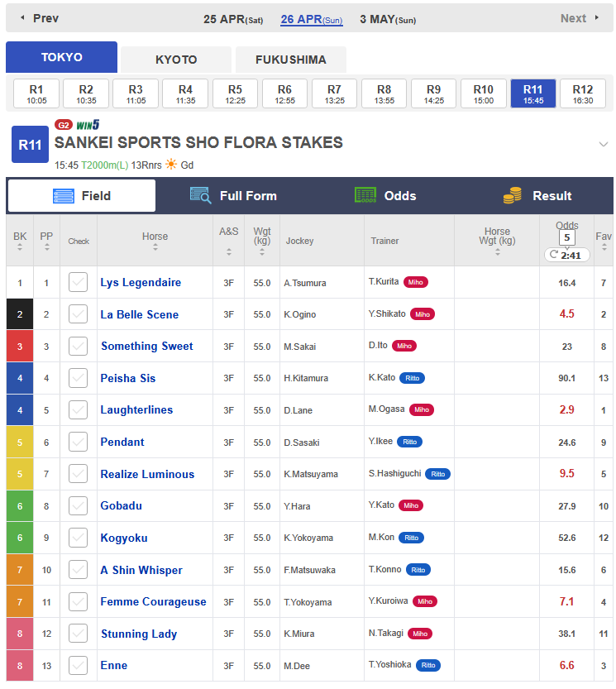Screen dimensions: 616x689
Task: Click the G2 grade badge
Action: click(x=64, y=125)
